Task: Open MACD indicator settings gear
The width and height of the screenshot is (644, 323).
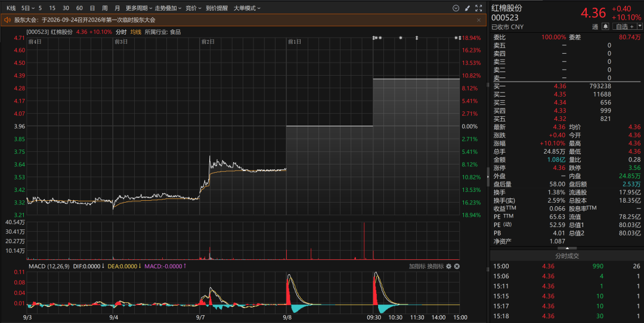Action: [x=448, y=266]
